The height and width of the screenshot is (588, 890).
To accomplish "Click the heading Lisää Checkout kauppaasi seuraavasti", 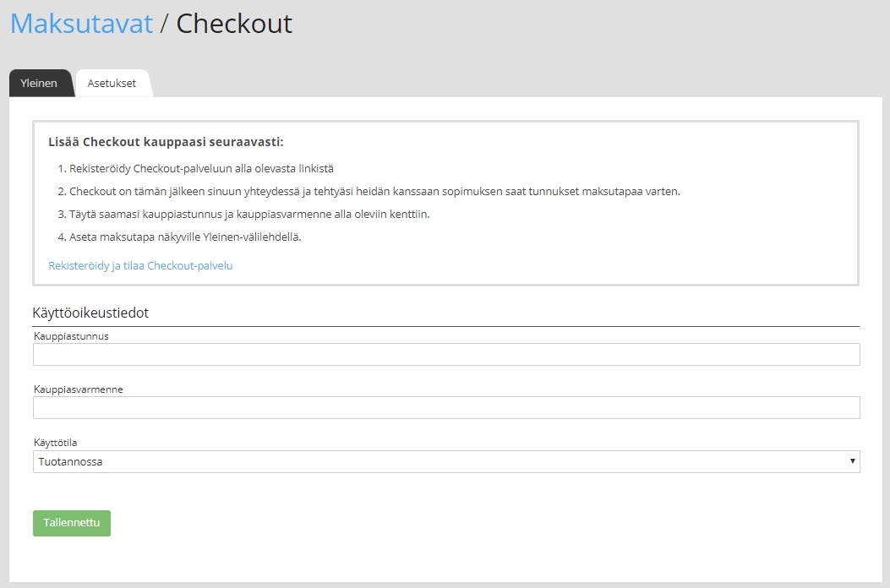I will (x=166, y=142).
